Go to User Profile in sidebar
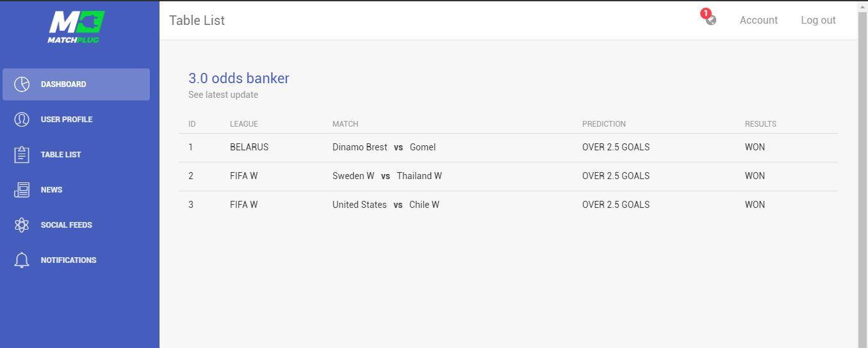The height and width of the screenshot is (348, 868). pyautogui.click(x=76, y=120)
